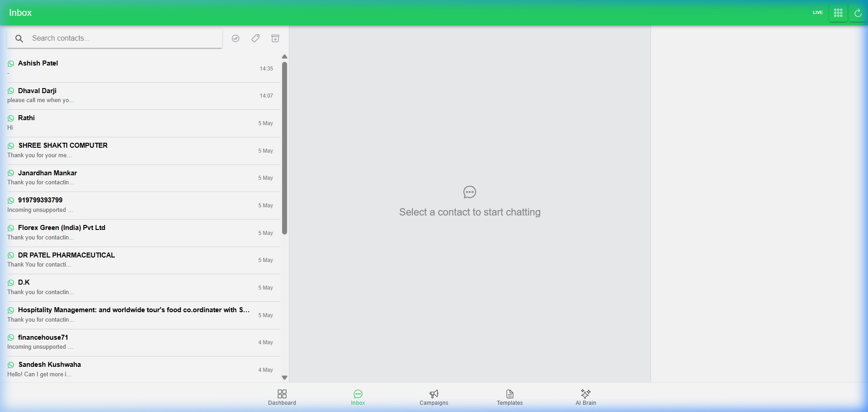Click WhatsApp icon next to 919799393799
The image size is (868, 412).
click(x=11, y=201)
